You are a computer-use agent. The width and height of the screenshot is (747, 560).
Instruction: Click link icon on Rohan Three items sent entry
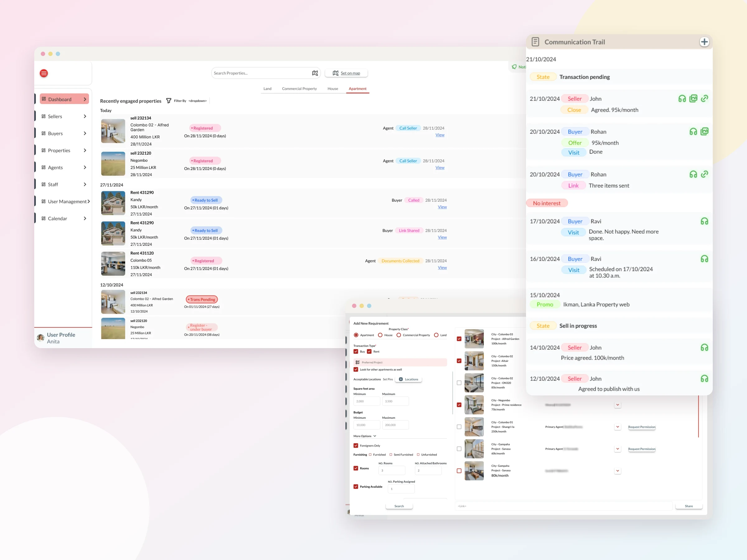pos(704,174)
